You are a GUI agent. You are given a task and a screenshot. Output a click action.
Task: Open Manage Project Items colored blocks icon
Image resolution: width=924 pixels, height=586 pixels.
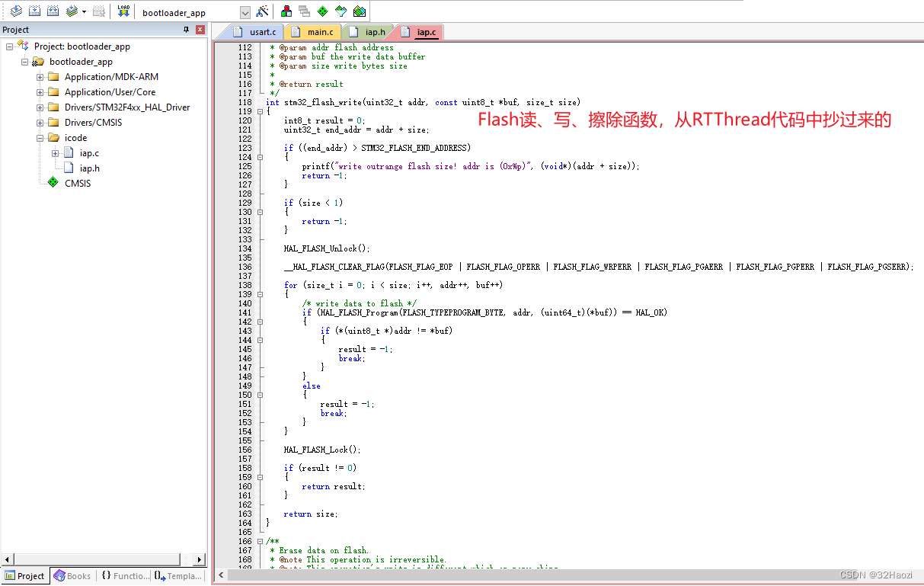coord(286,11)
